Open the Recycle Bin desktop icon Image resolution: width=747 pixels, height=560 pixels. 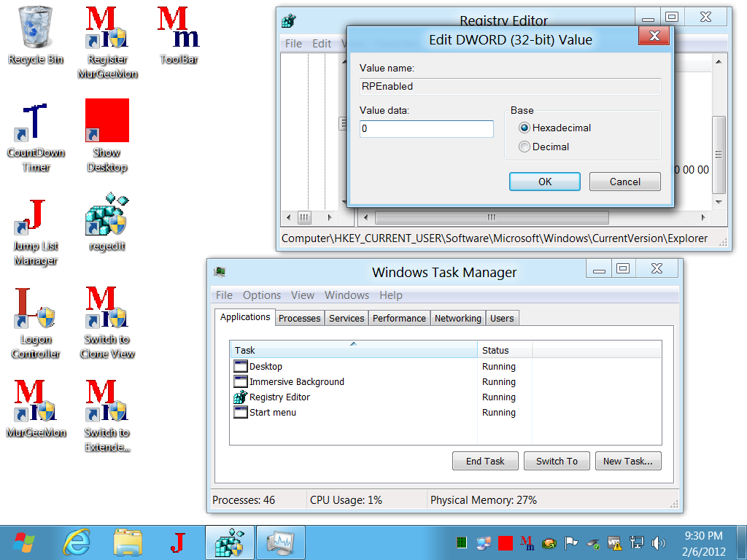pos(36,35)
